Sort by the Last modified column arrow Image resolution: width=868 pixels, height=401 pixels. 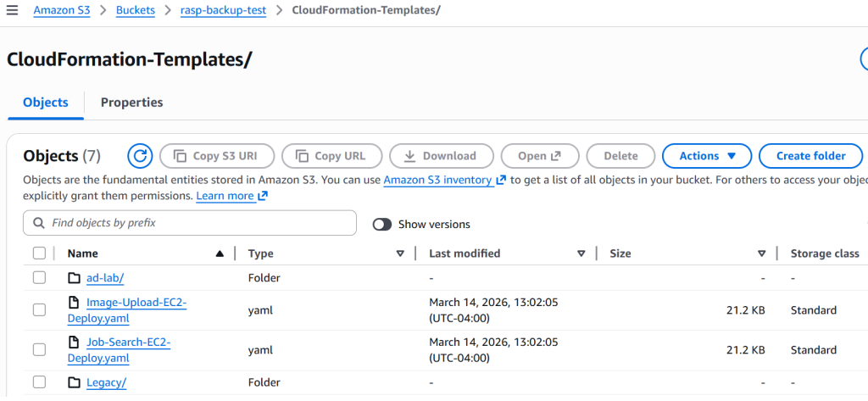[581, 253]
